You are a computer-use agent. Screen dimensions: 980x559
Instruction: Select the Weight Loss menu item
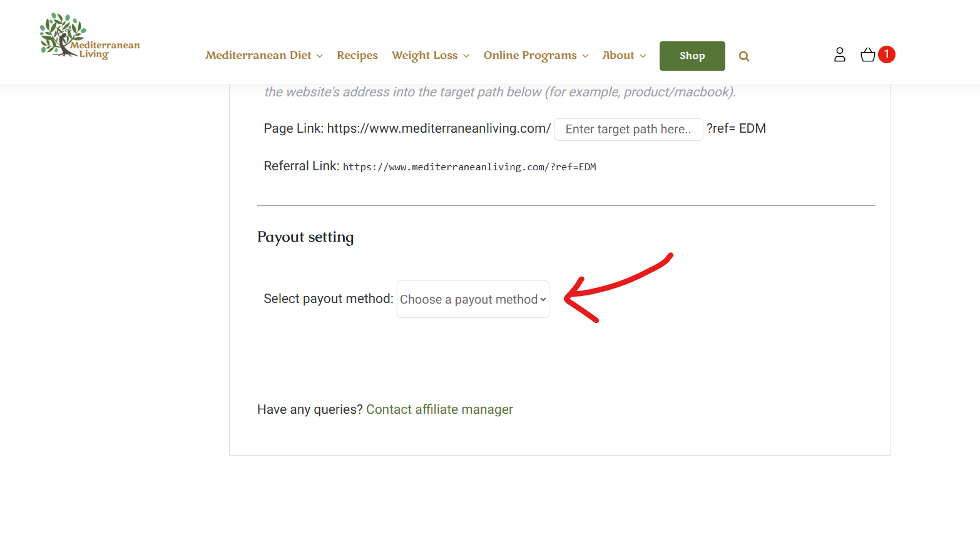click(424, 55)
